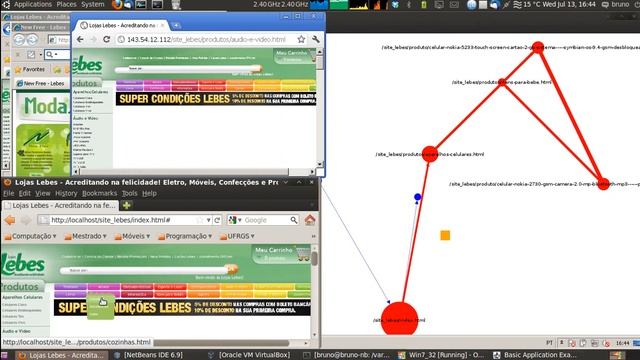Click Meu Carrinho in Chrome window
The height and width of the screenshot is (360, 640).
click(291, 53)
